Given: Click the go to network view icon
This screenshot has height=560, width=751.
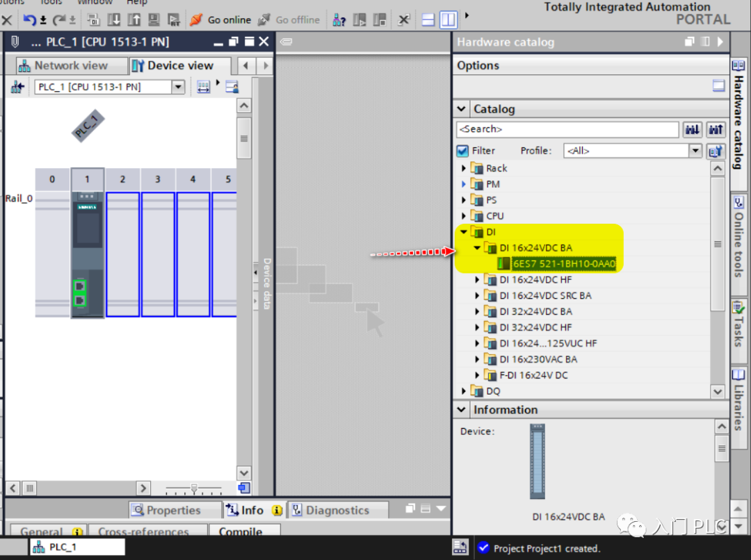Looking at the screenshot, I should point(17,87).
